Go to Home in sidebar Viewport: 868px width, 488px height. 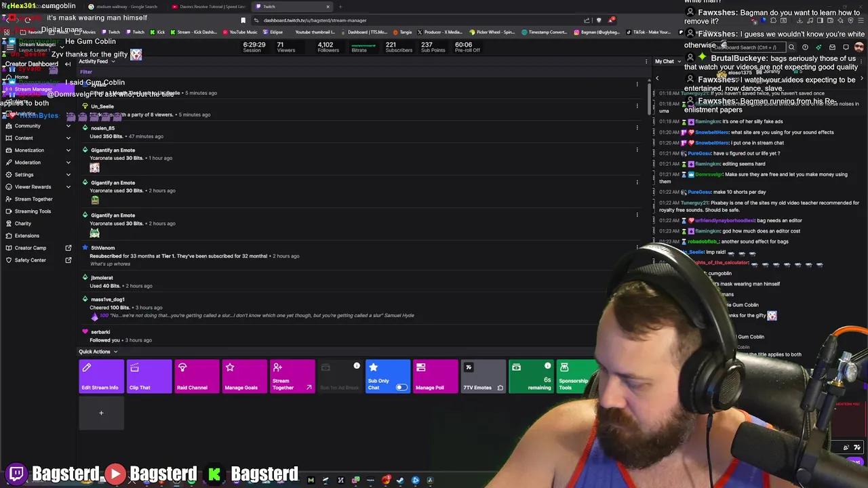(21, 77)
